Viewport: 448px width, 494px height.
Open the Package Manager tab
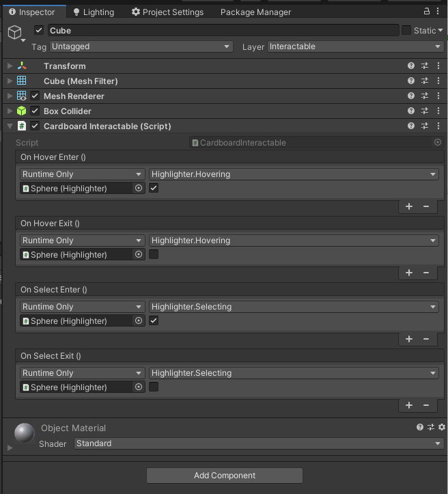(255, 12)
